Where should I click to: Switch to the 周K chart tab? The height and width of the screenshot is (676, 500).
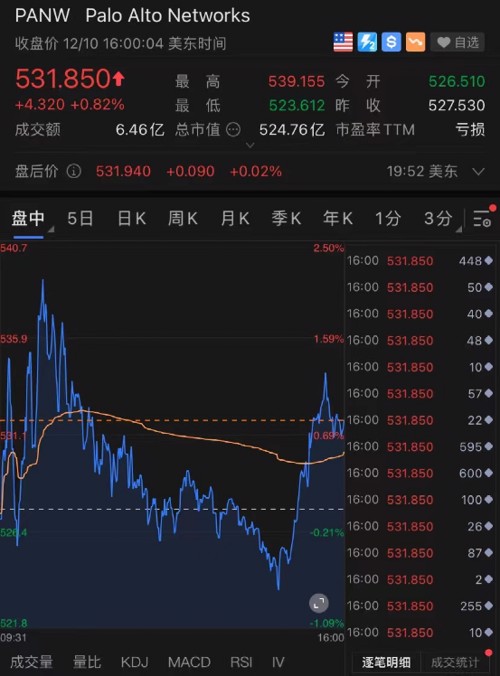(183, 219)
